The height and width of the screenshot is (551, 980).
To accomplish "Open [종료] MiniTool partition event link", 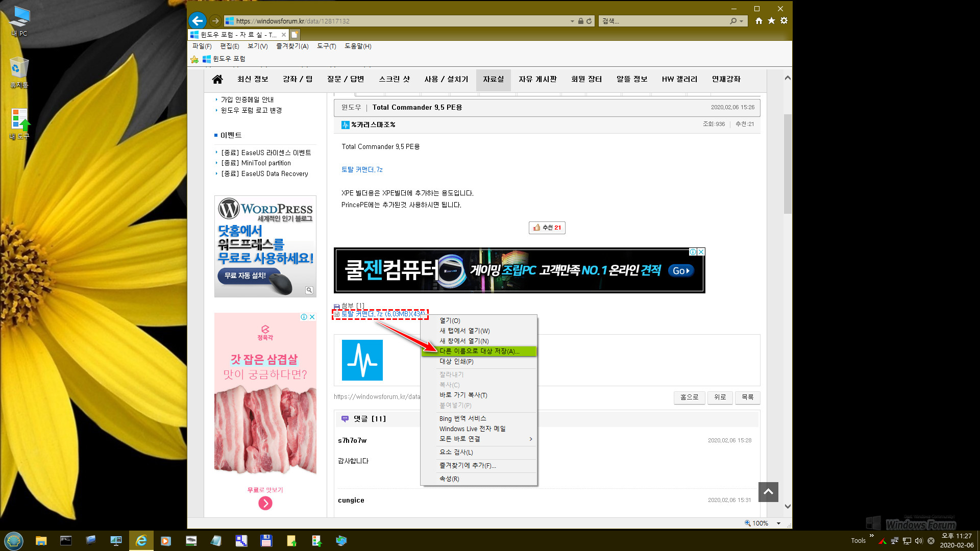I will 256,163.
